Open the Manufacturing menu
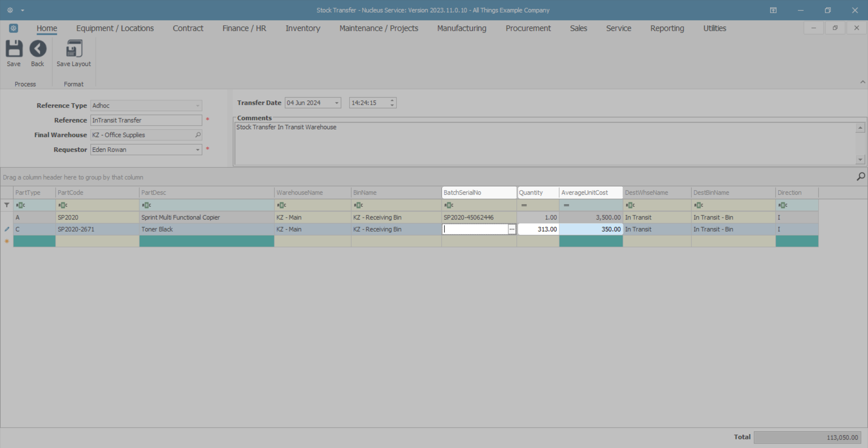 pyautogui.click(x=462, y=28)
